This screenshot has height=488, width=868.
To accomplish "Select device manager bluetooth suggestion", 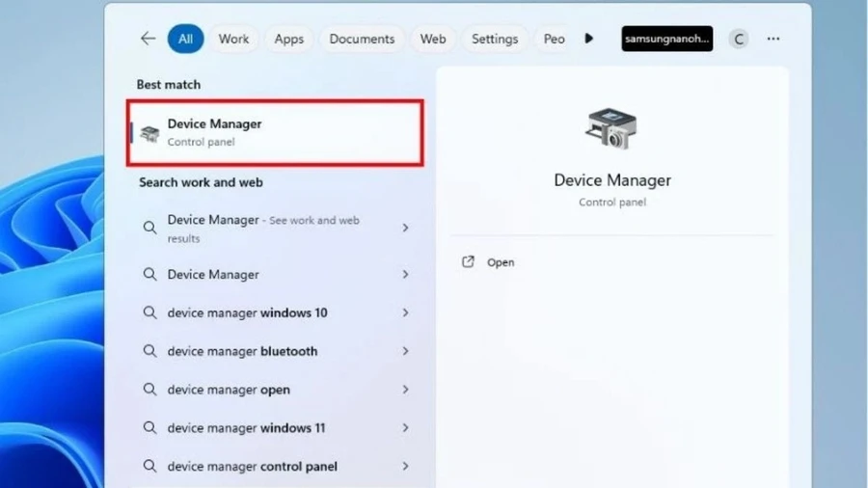I will pyautogui.click(x=275, y=351).
